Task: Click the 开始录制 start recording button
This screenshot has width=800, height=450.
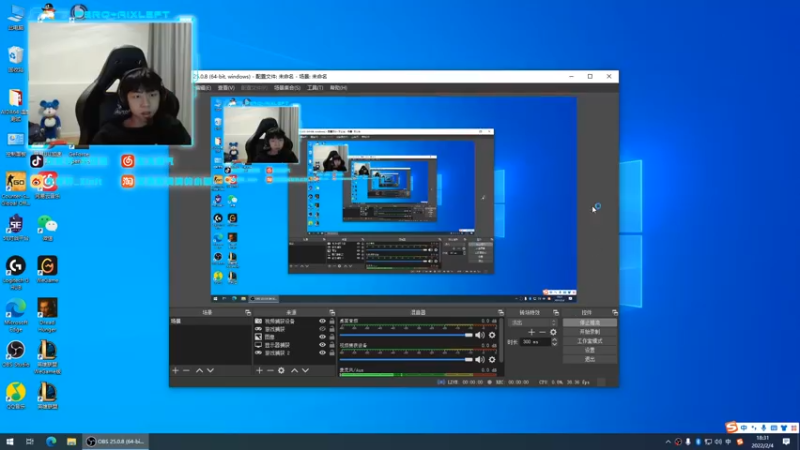Action: pos(590,332)
